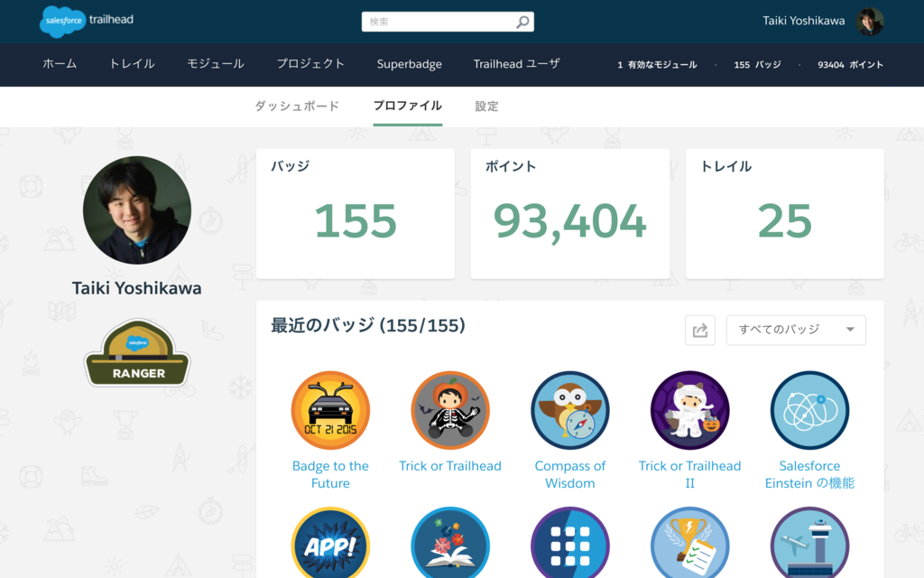This screenshot has width=924, height=578.
Task: Switch to the ダッシュボード tab
Action: coord(297,107)
